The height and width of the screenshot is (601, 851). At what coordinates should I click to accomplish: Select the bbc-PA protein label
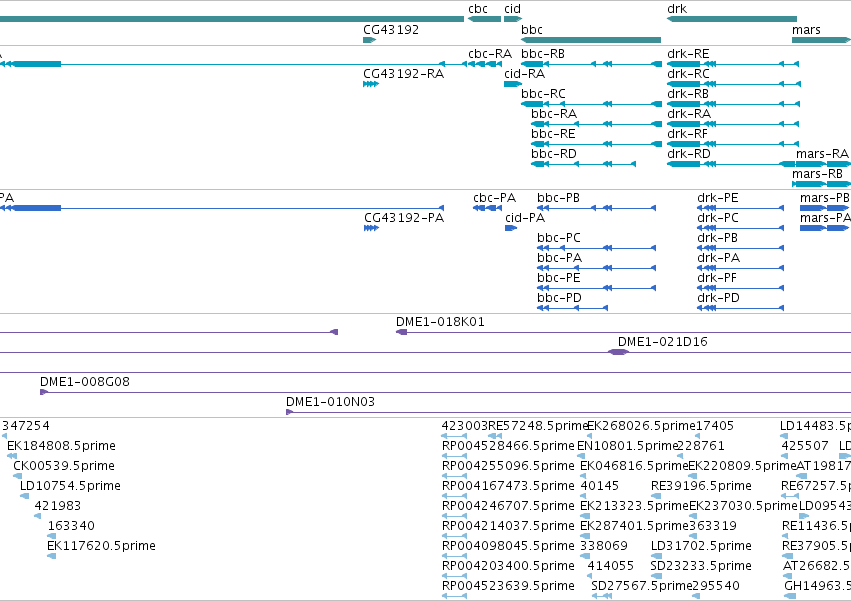click(560, 258)
